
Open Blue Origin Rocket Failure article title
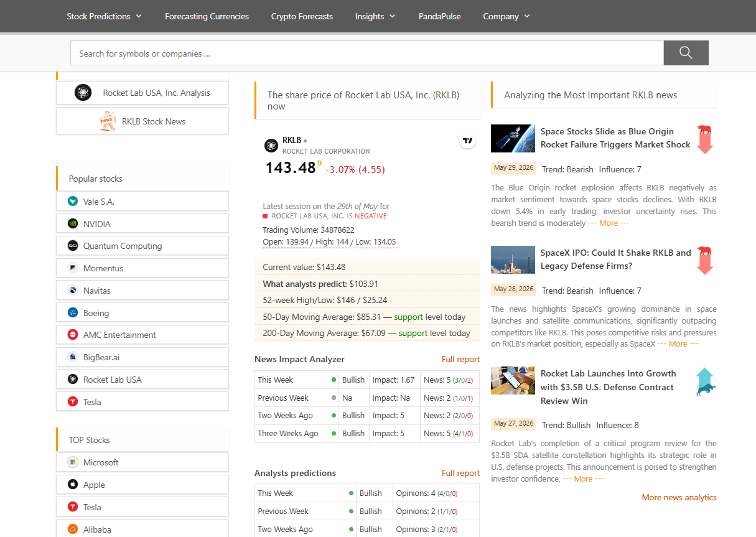615,138
